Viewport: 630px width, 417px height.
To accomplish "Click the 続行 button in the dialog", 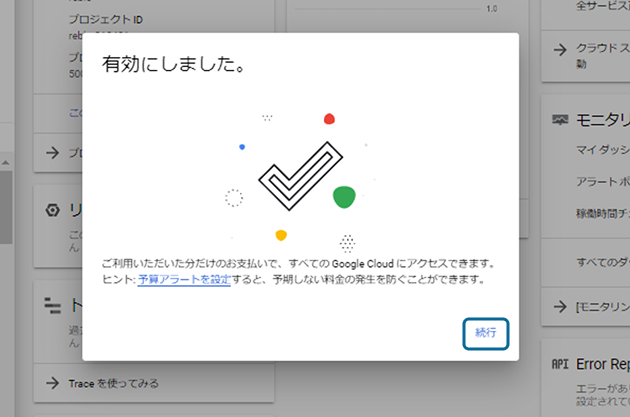I will coord(486,332).
